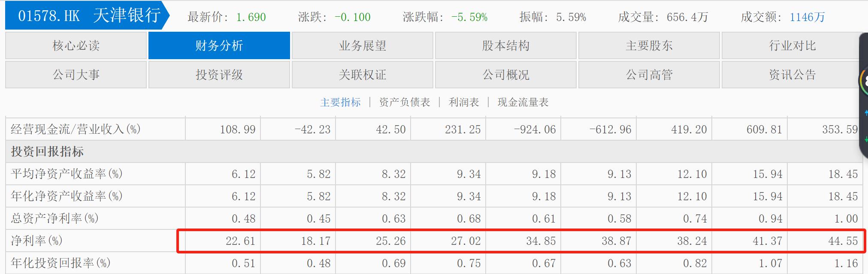Click the 主要指标 link
The height and width of the screenshot is (274, 868).
tap(340, 102)
